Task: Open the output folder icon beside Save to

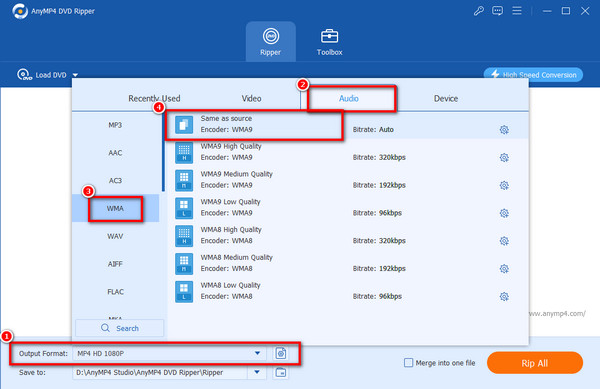Action: pyautogui.click(x=281, y=372)
